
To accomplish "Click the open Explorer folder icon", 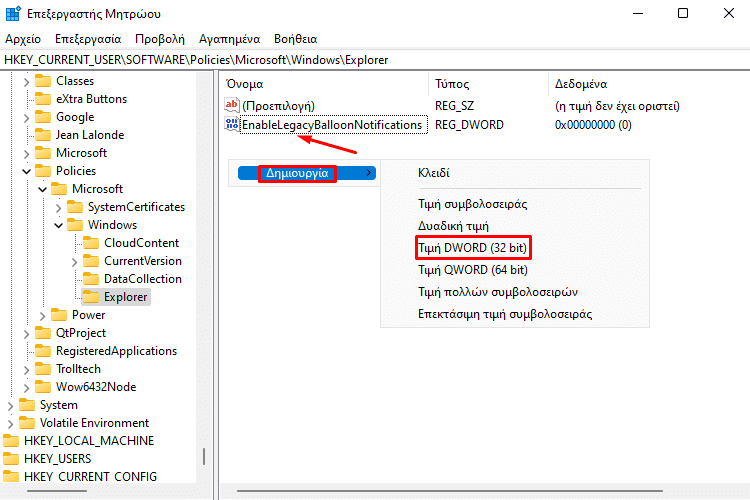I will click(91, 297).
